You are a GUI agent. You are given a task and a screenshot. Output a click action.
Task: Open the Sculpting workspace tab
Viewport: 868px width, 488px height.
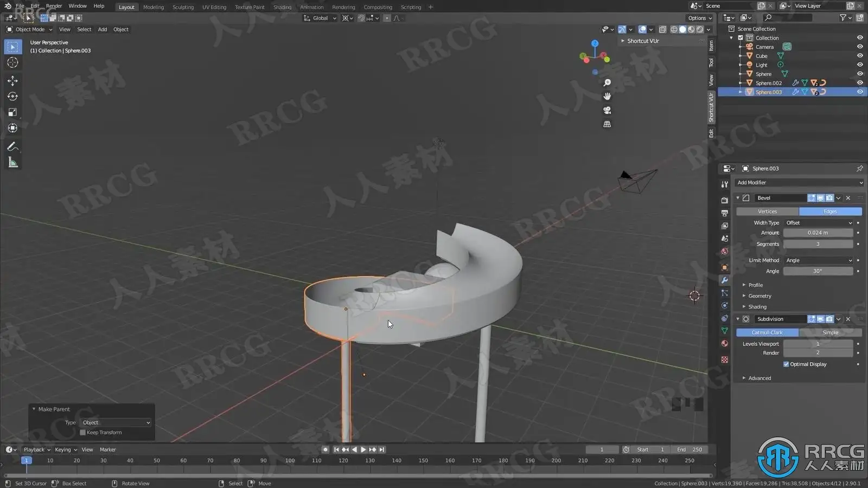pos(183,7)
